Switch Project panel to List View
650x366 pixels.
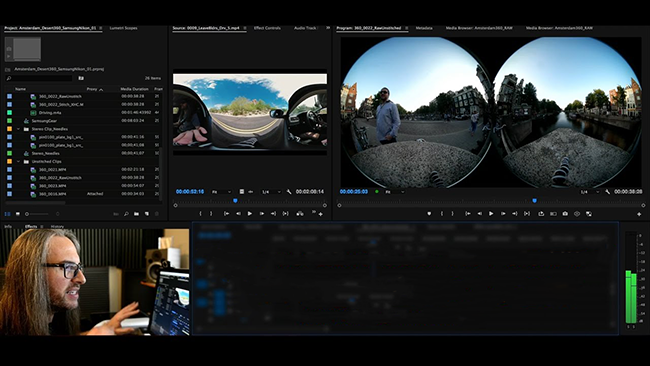(7, 214)
